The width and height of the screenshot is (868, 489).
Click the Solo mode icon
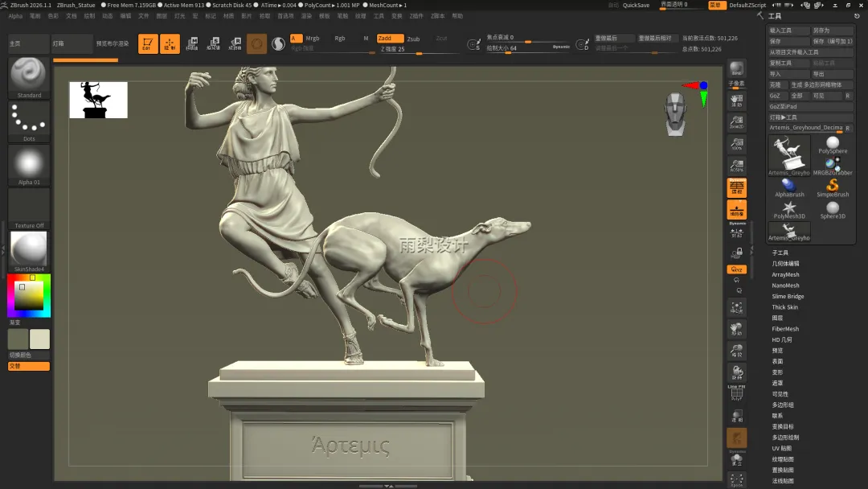[x=737, y=458]
